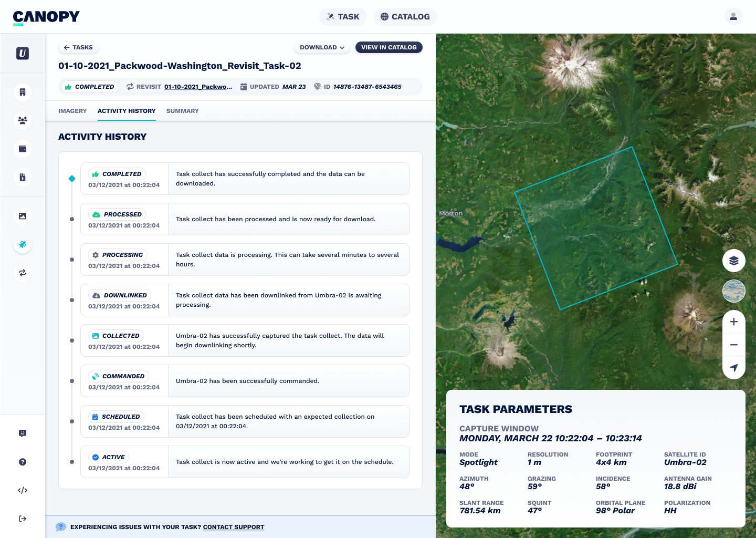Click the logout icon in sidebar
This screenshot has width=756, height=538.
click(23, 519)
